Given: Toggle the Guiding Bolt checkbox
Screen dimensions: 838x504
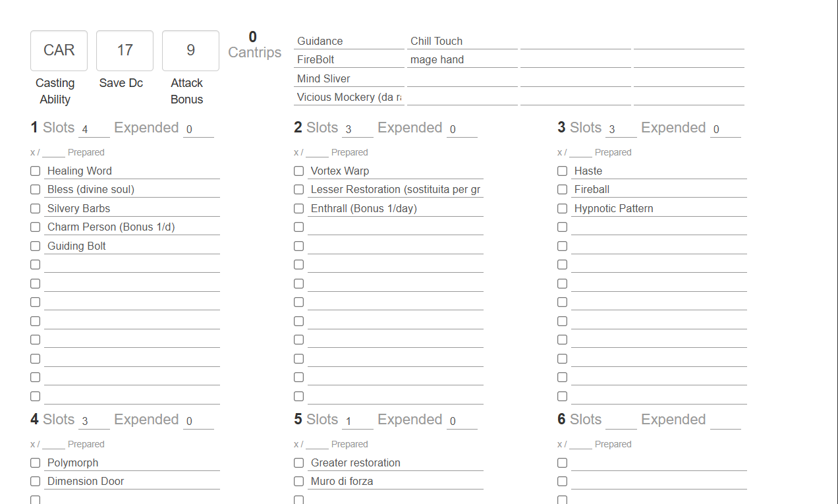Looking at the screenshot, I should [x=35, y=246].
